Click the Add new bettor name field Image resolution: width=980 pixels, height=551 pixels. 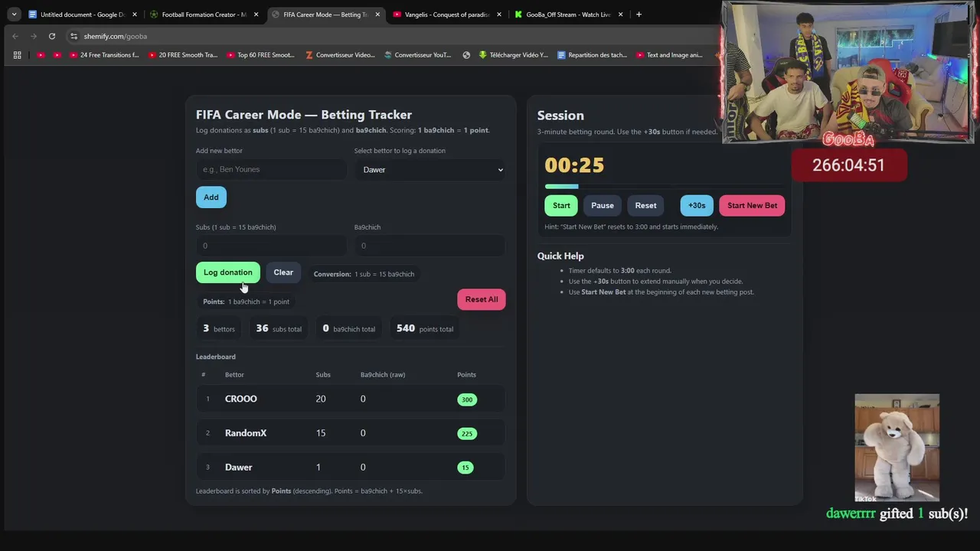[271, 169]
